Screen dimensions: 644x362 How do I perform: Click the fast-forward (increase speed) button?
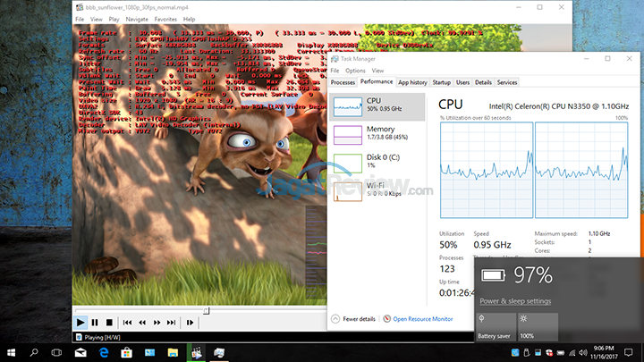(157, 322)
